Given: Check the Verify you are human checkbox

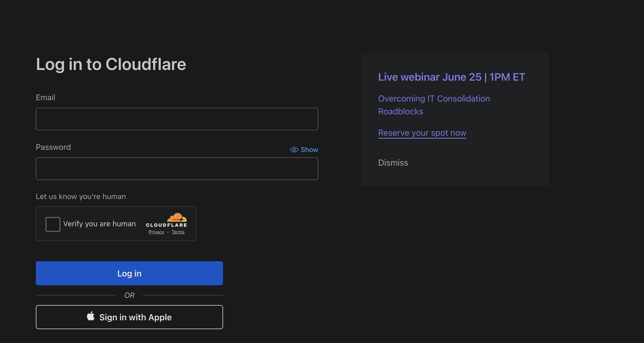Looking at the screenshot, I should [53, 224].
